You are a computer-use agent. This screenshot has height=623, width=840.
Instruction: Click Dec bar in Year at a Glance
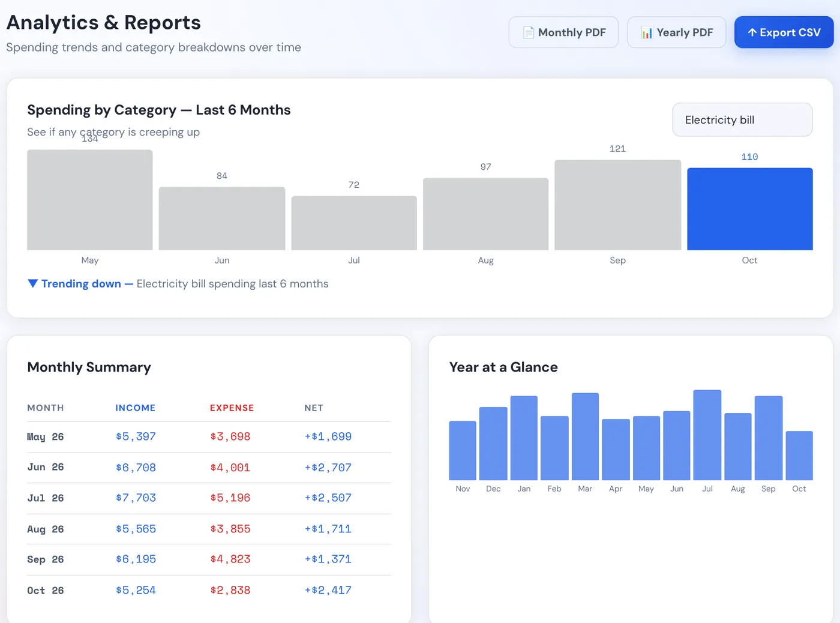493,444
